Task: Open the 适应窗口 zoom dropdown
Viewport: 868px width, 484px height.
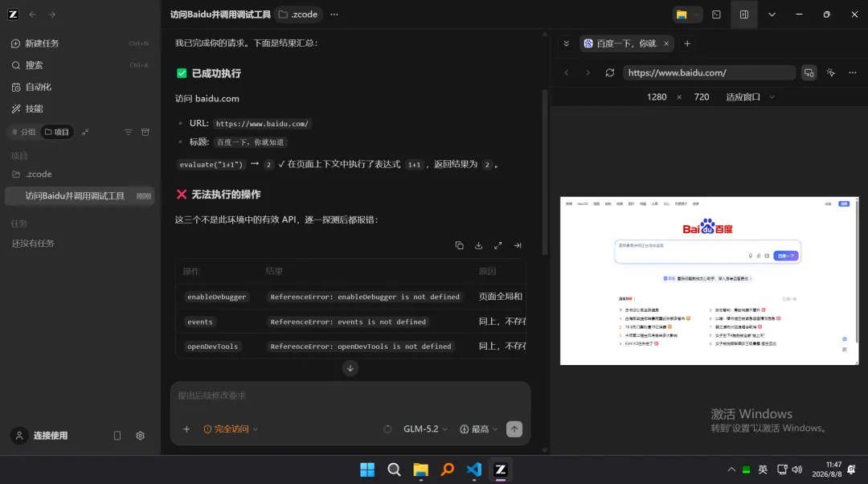Action: [x=750, y=97]
